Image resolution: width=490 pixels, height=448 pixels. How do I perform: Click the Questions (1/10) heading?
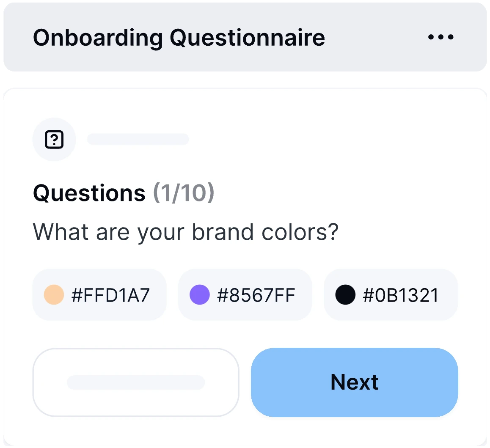(x=124, y=193)
